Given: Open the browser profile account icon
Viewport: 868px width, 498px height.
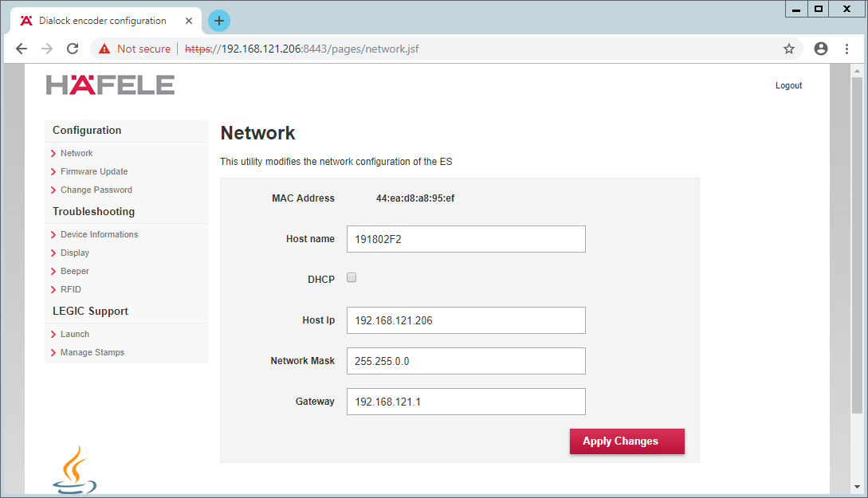Looking at the screenshot, I should (x=821, y=49).
